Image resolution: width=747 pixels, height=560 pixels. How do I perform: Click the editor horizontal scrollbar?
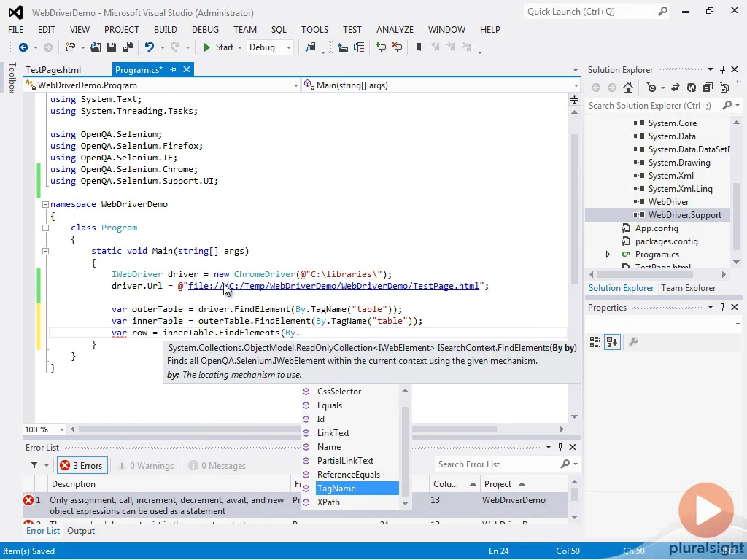287,429
